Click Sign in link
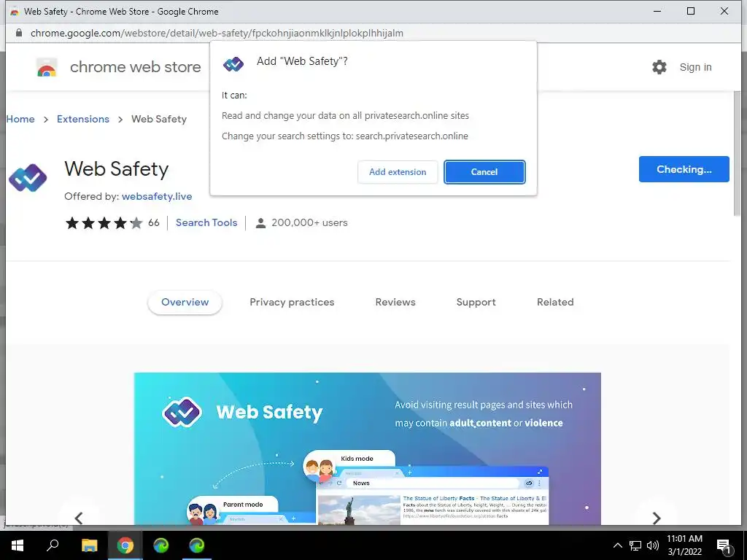 695,67
